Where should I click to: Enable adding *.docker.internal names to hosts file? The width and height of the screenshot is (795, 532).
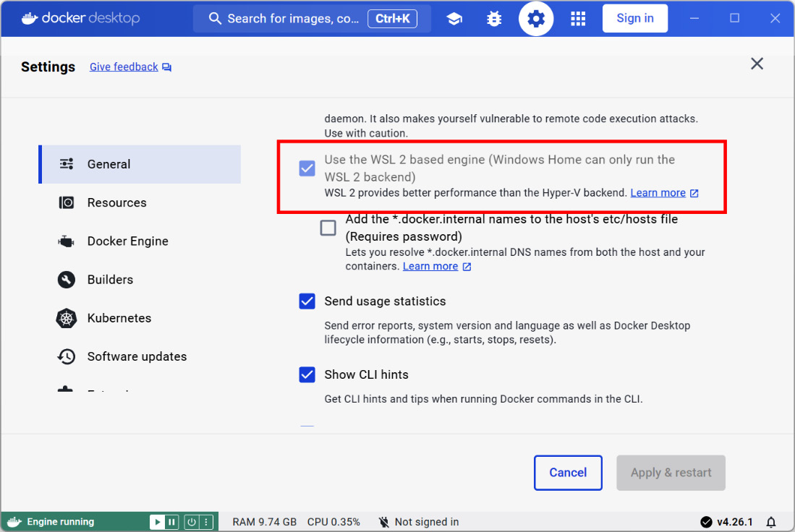click(328, 228)
